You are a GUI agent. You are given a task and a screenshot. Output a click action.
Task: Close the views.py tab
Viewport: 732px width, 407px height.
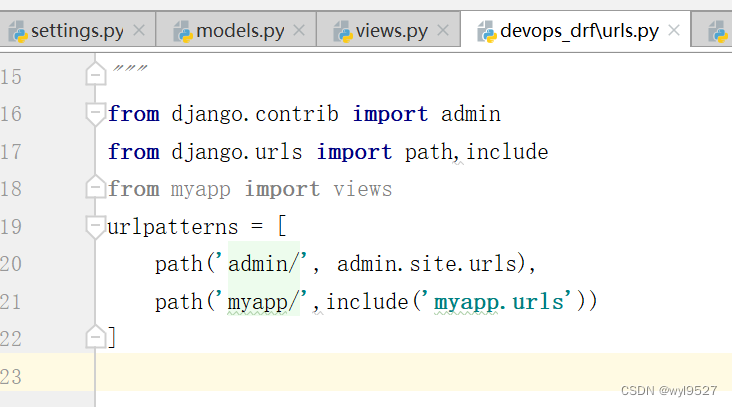(x=443, y=31)
